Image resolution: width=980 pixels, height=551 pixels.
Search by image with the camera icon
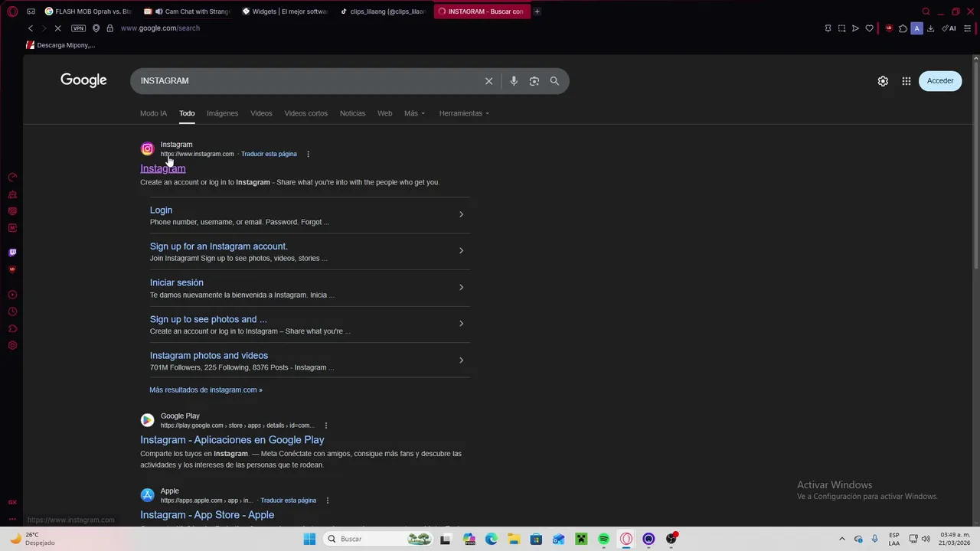point(534,81)
